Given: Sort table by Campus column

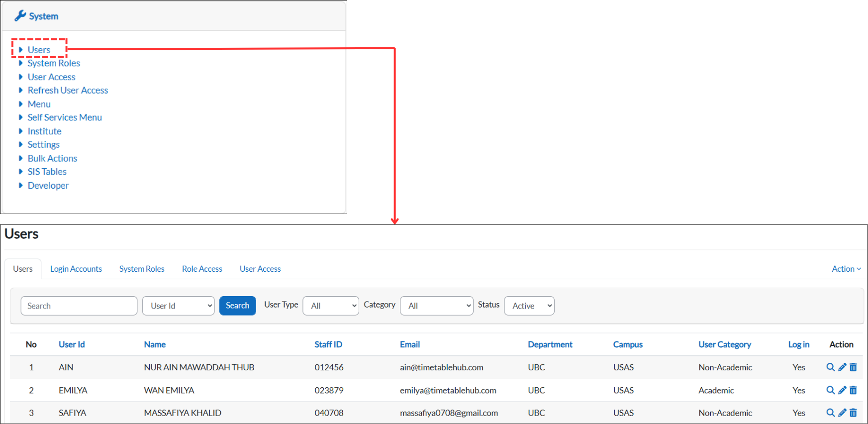Looking at the screenshot, I should pyautogui.click(x=628, y=344).
